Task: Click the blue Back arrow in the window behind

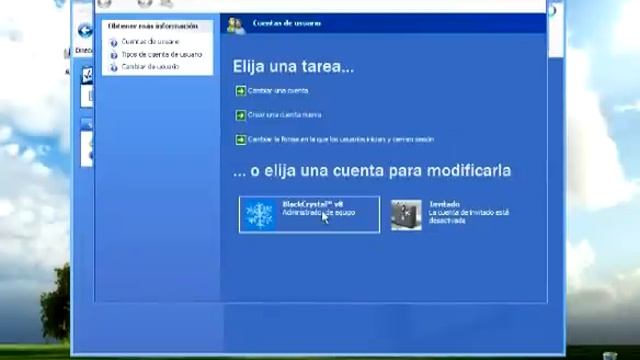Action: (85, 31)
